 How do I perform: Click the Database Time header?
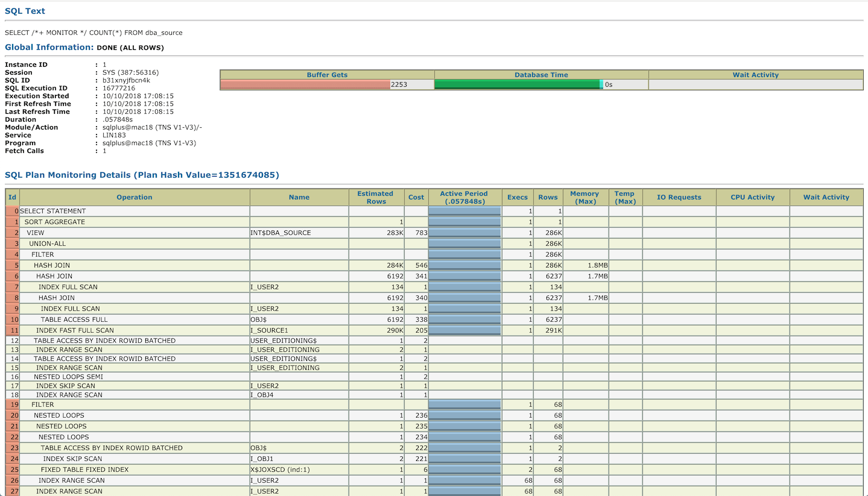(542, 75)
